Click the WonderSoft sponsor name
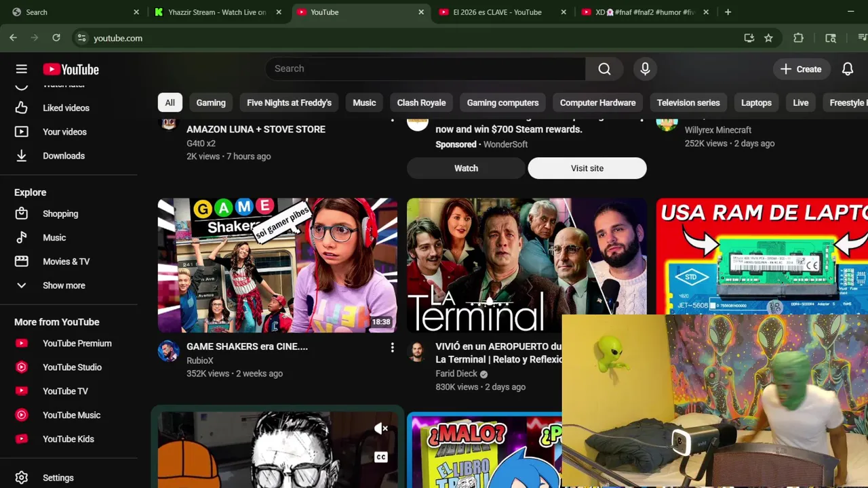The image size is (868, 488). (x=505, y=144)
